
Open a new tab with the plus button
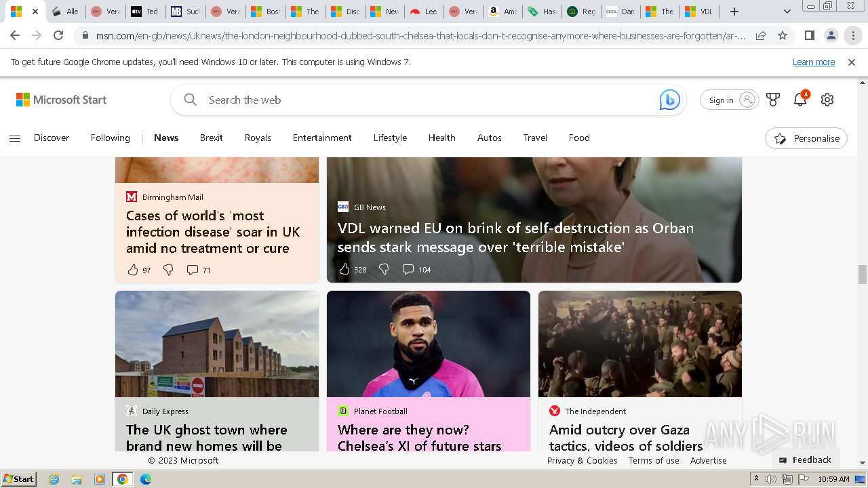[734, 12]
